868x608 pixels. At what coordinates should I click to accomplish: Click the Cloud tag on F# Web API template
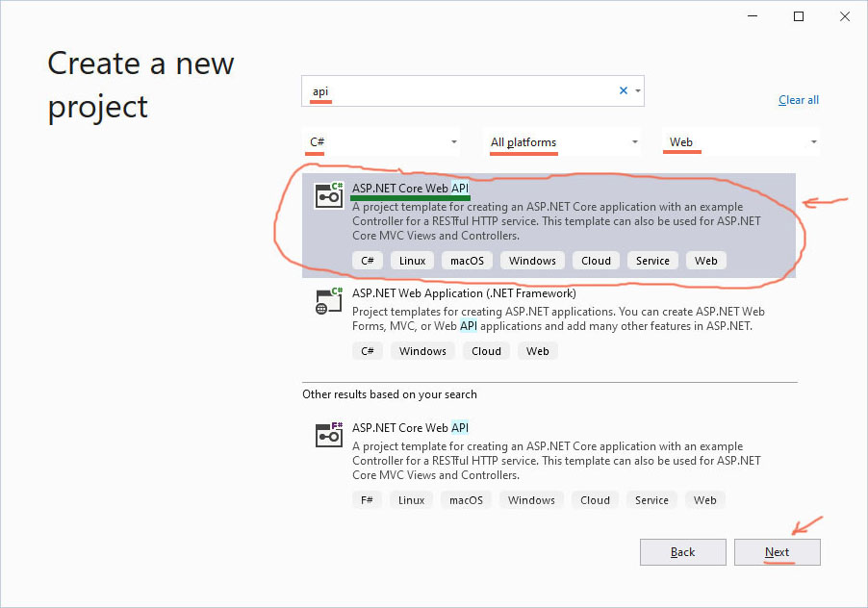click(595, 500)
